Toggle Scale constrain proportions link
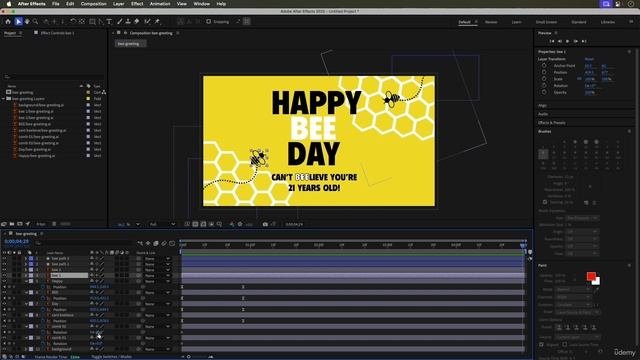The height and width of the screenshot is (360, 640). [x=579, y=79]
